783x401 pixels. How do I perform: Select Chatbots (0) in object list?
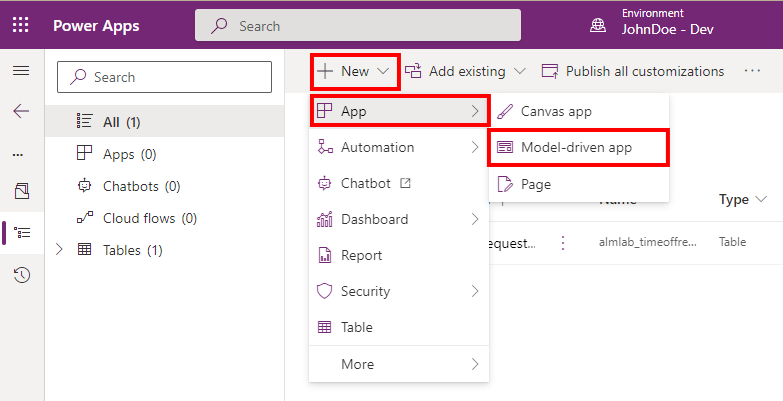coord(165,186)
